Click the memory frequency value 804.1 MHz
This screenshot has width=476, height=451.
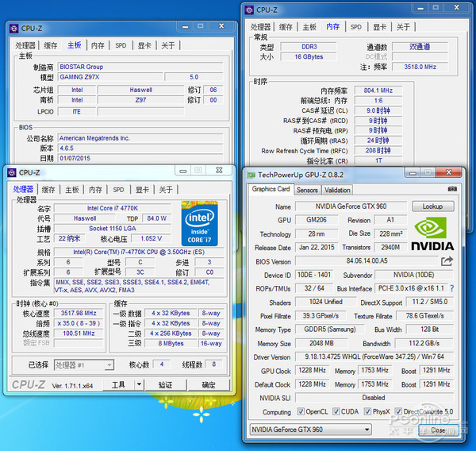point(378,91)
